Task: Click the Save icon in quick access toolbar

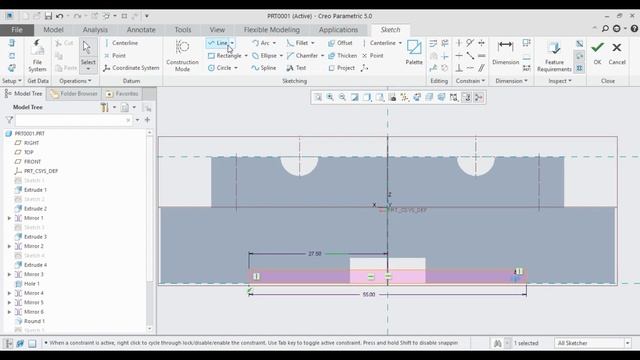Action: [48, 16]
